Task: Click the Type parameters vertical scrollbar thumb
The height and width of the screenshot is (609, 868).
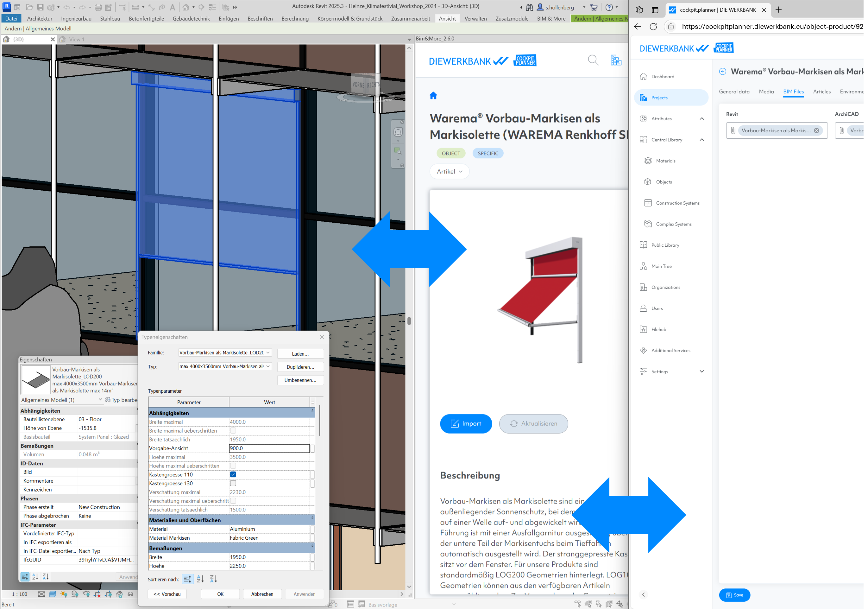Action: pyautogui.click(x=319, y=420)
